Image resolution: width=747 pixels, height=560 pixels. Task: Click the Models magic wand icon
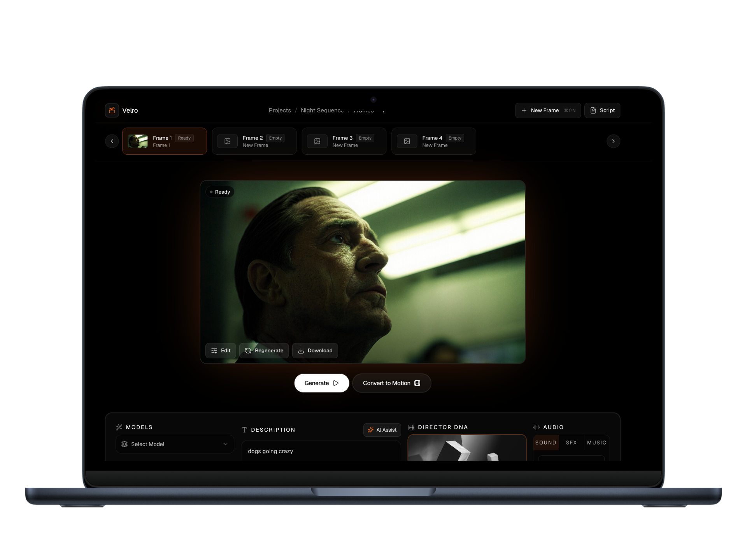(119, 427)
